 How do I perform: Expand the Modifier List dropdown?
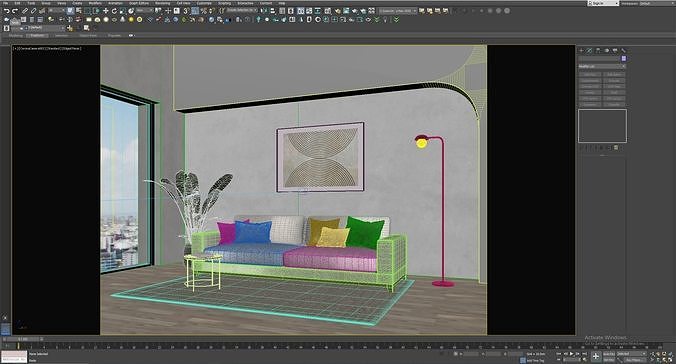(x=602, y=66)
